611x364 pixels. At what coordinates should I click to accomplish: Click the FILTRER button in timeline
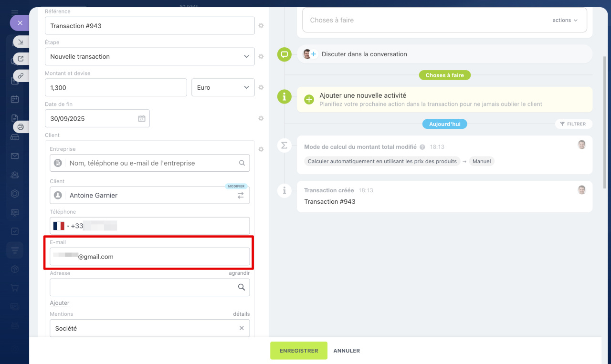pos(573,124)
